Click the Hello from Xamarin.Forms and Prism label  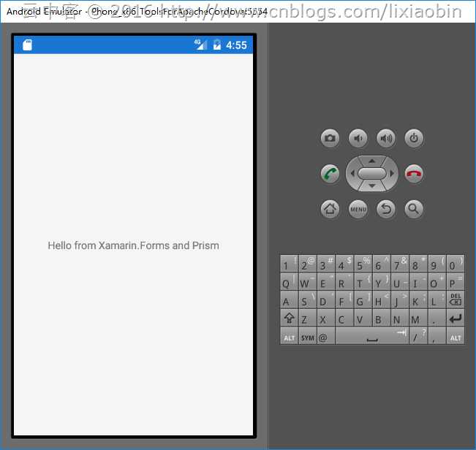133,245
